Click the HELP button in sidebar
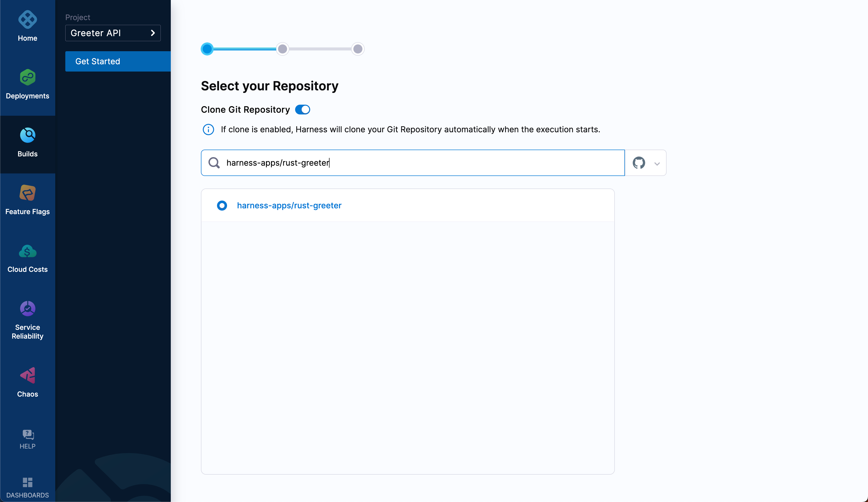Screen dimensions: 868x502 (x=27, y=439)
